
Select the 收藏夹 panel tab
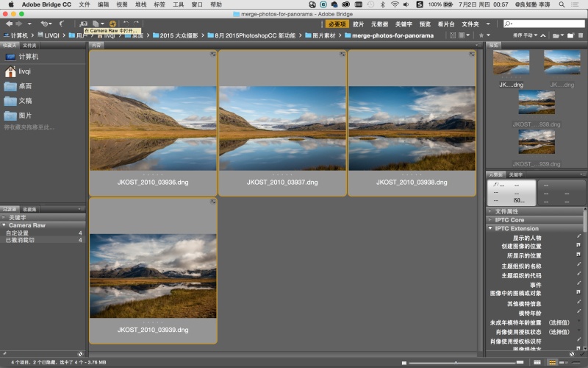click(10, 46)
